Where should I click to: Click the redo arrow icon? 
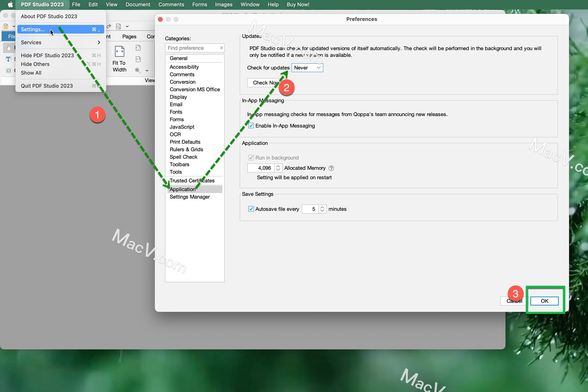pyautogui.click(x=109, y=26)
